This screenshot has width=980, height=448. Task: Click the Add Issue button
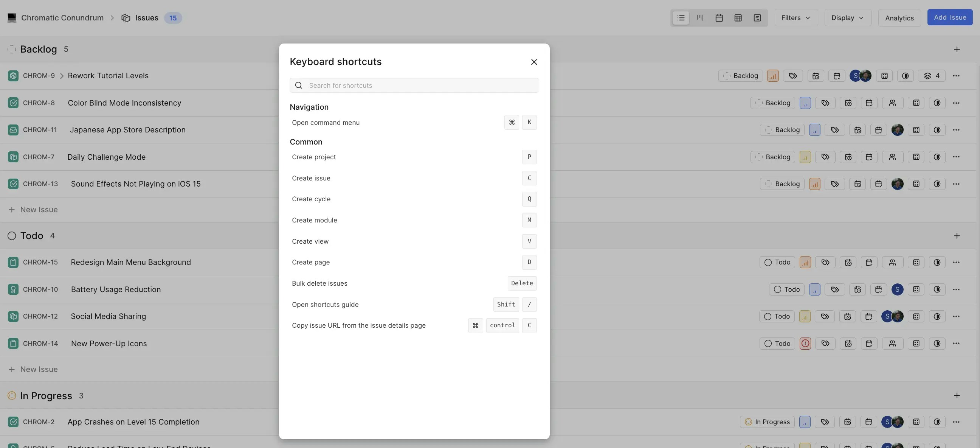950,17
